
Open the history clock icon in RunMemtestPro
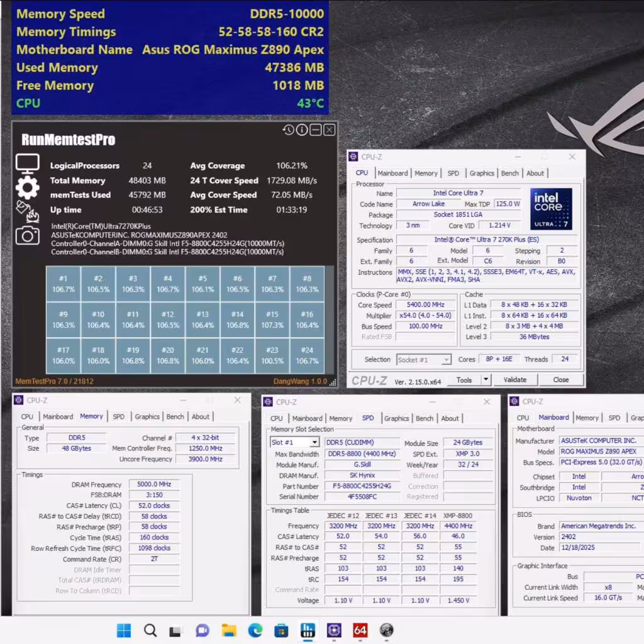point(288,130)
